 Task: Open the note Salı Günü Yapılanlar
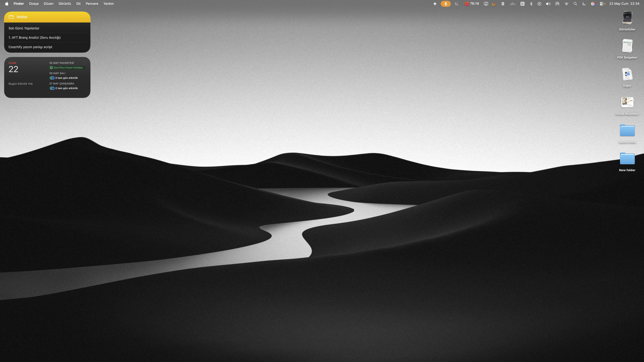click(47, 28)
